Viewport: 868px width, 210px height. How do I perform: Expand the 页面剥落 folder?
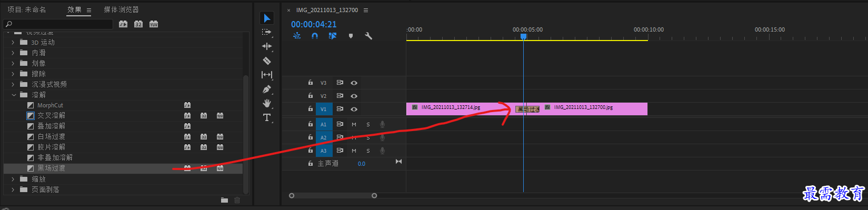(x=13, y=189)
